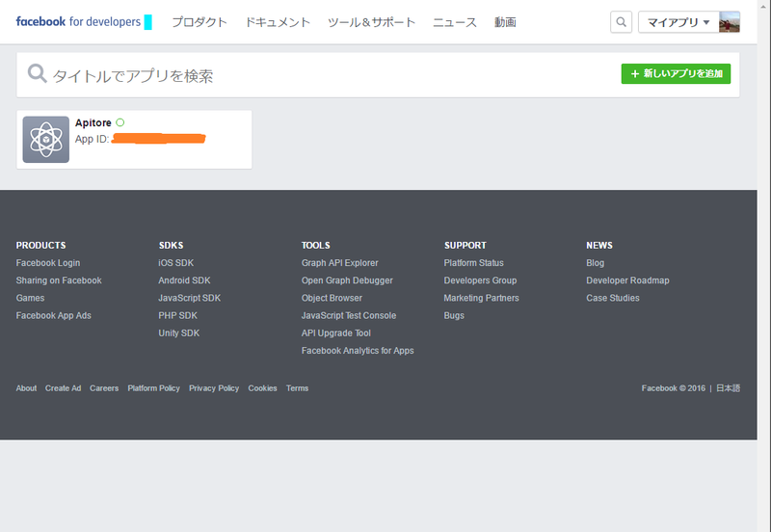The image size is (771, 532).
Task: Open the Bugs support link
Action: point(454,316)
